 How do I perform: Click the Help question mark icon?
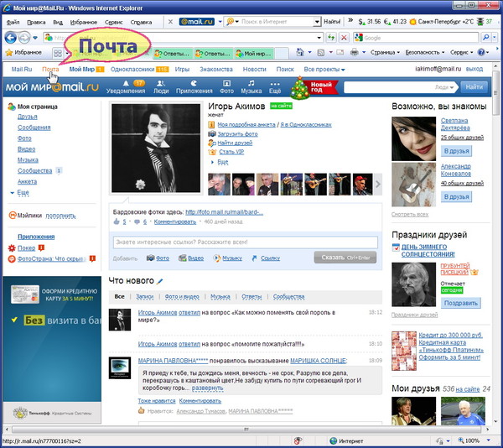(x=481, y=52)
